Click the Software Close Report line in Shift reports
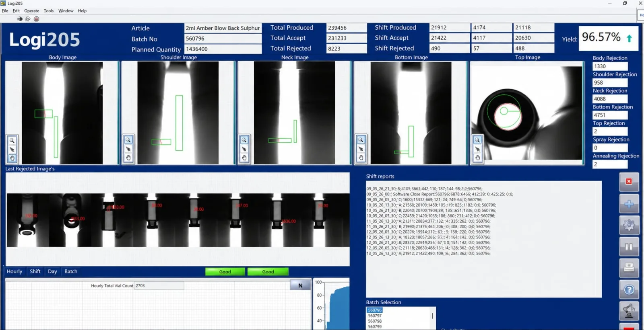 pos(440,194)
